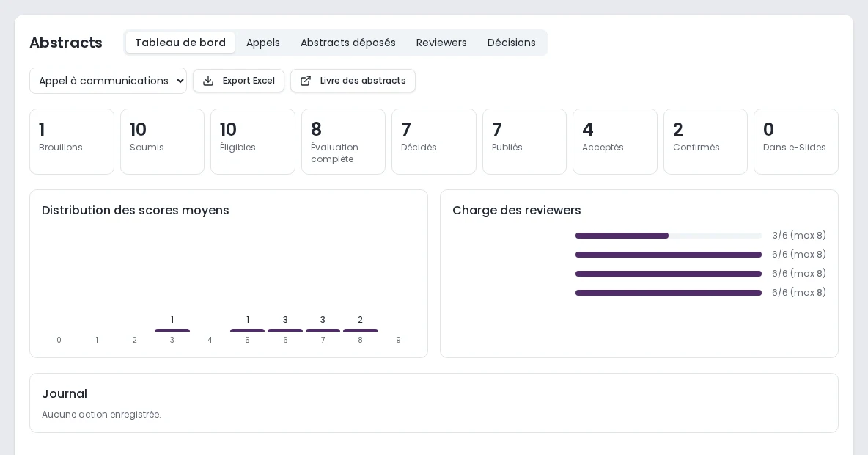Image resolution: width=868 pixels, height=455 pixels.
Task: Switch to the Tableau de bord tab
Action: [x=180, y=43]
